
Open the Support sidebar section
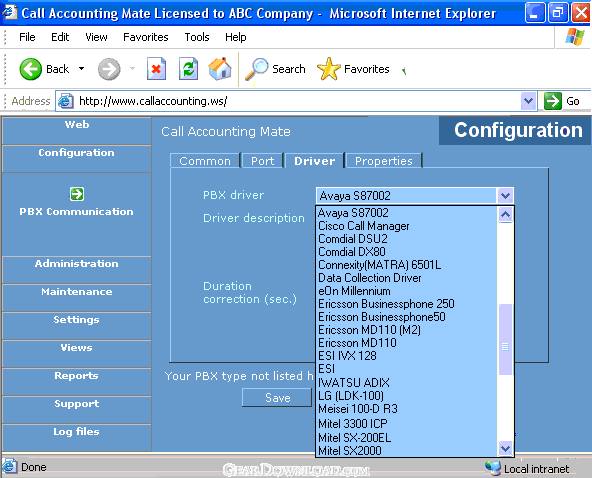tap(77, 409)
